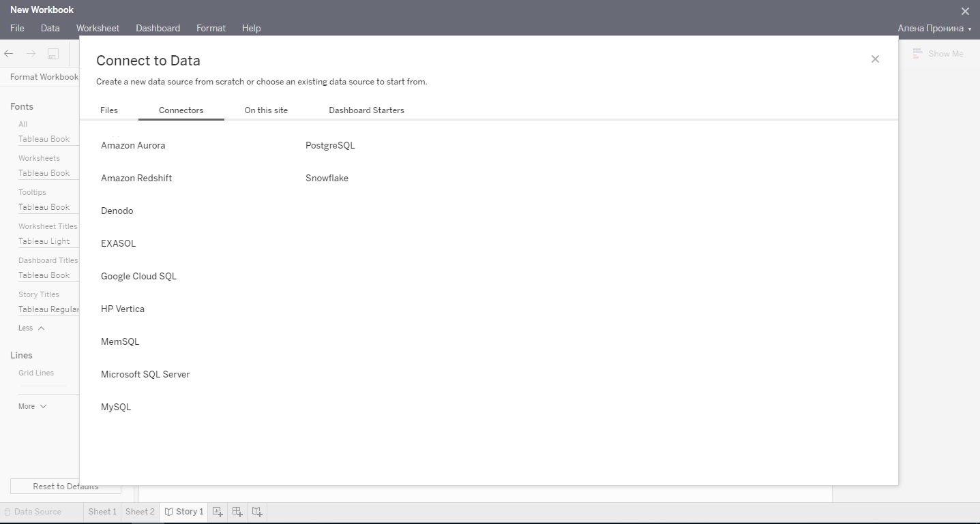Click the Reset to Defaults button
The image size is (980, 524).
click(x=65, y=486)
